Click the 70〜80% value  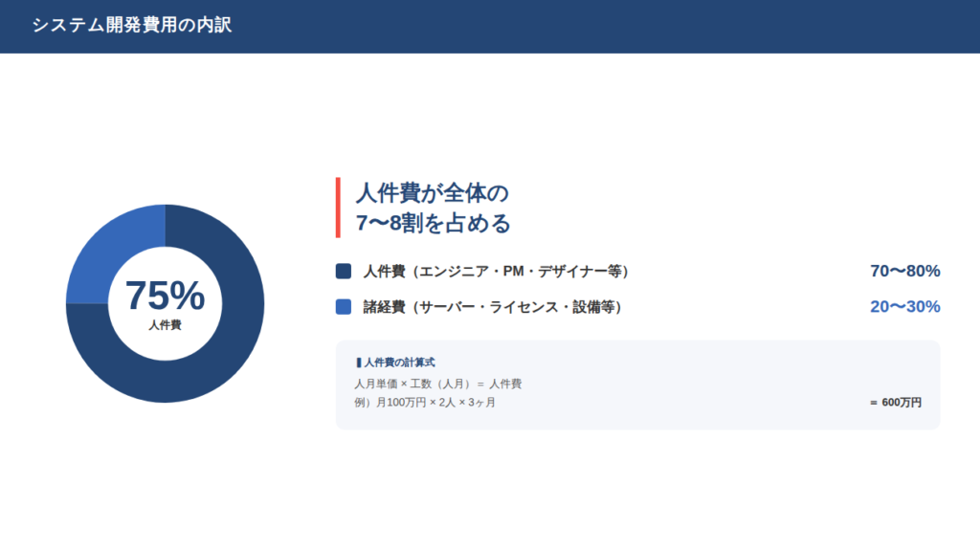(x=904, y=272)
